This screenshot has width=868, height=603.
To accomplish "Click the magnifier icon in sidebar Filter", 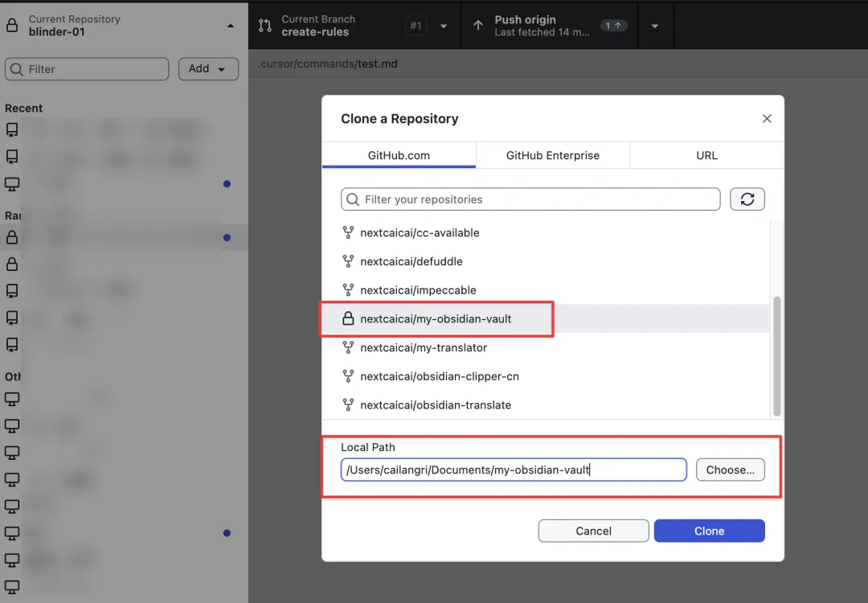I will [17, 69].
